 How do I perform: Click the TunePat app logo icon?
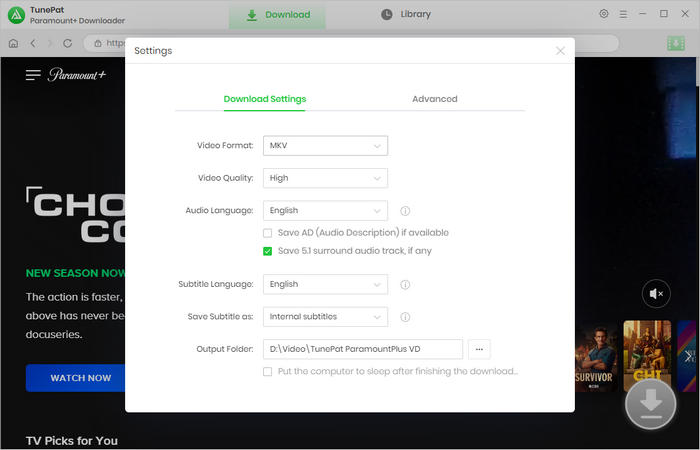pos(17,15)
